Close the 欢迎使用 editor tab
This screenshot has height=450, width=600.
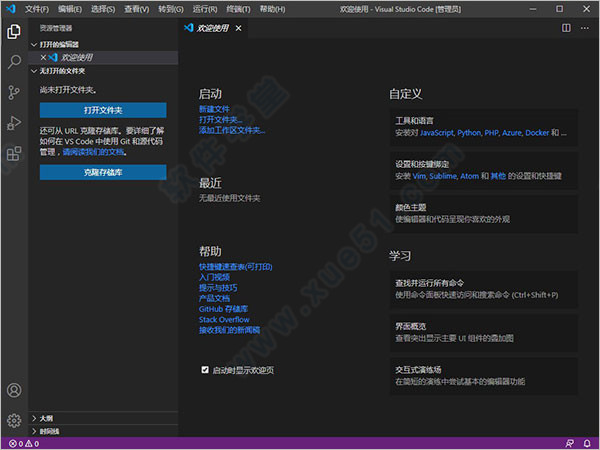(238, 28)
